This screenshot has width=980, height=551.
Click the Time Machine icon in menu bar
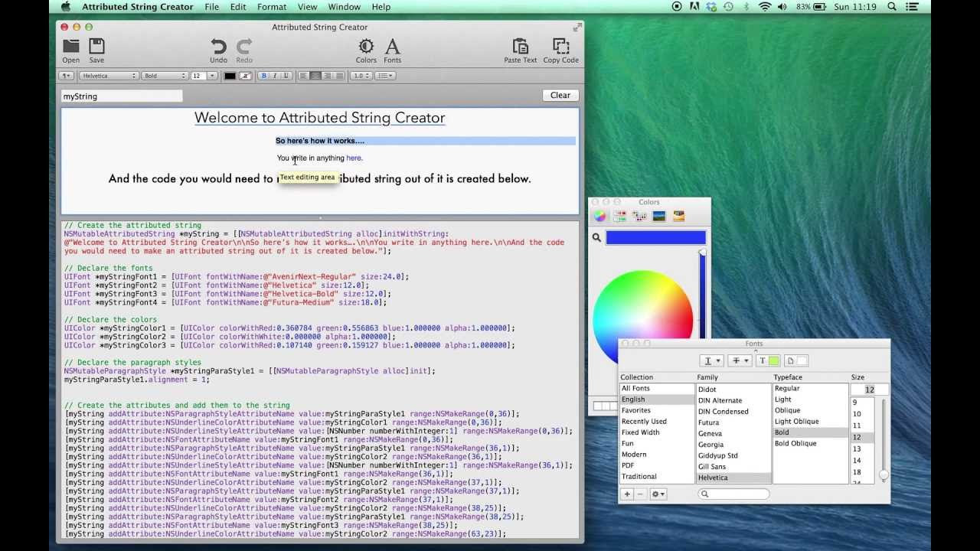tap(728, 7)
